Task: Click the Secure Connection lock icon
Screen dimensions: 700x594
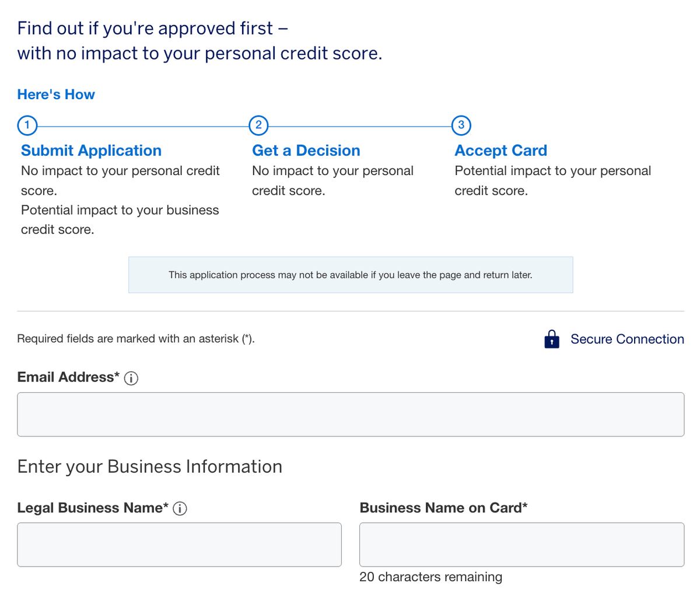Action: (x=551, y=339)
